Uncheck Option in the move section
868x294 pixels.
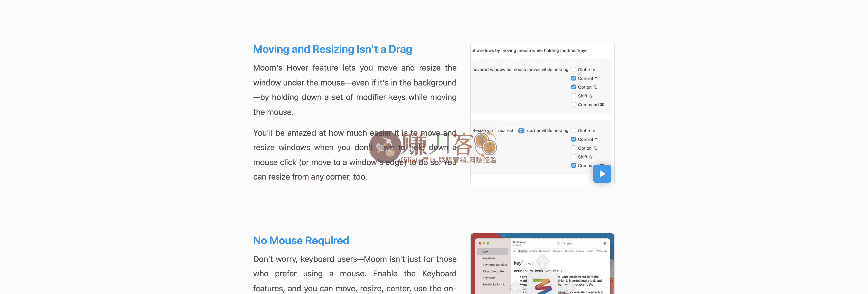(573, 87)
